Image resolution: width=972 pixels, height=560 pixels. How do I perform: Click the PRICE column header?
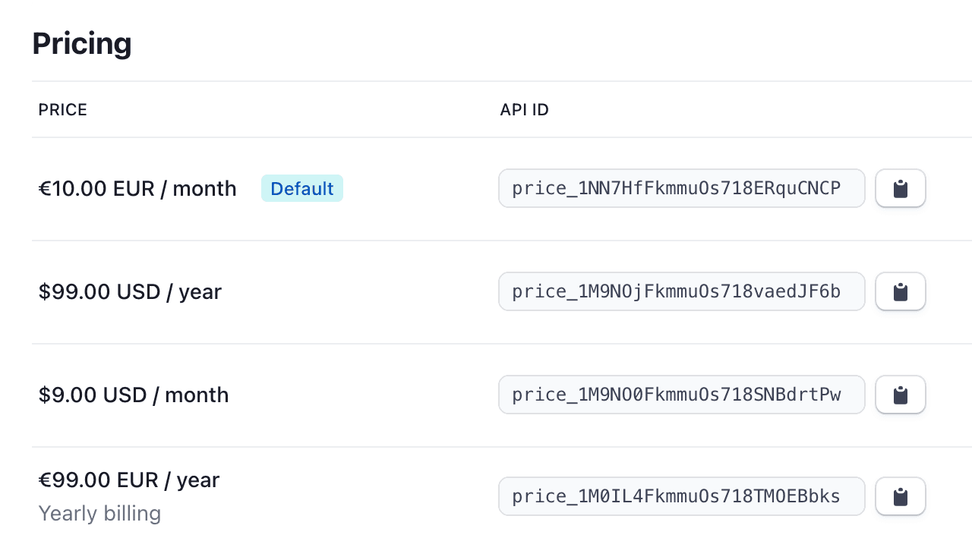pyautogui.click(x=63, y=110)
